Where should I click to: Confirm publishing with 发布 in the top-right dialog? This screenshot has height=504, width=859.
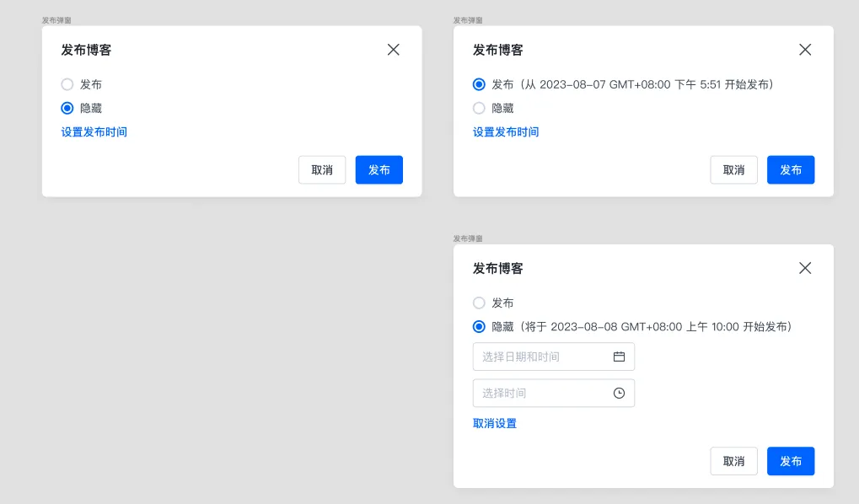790,169
